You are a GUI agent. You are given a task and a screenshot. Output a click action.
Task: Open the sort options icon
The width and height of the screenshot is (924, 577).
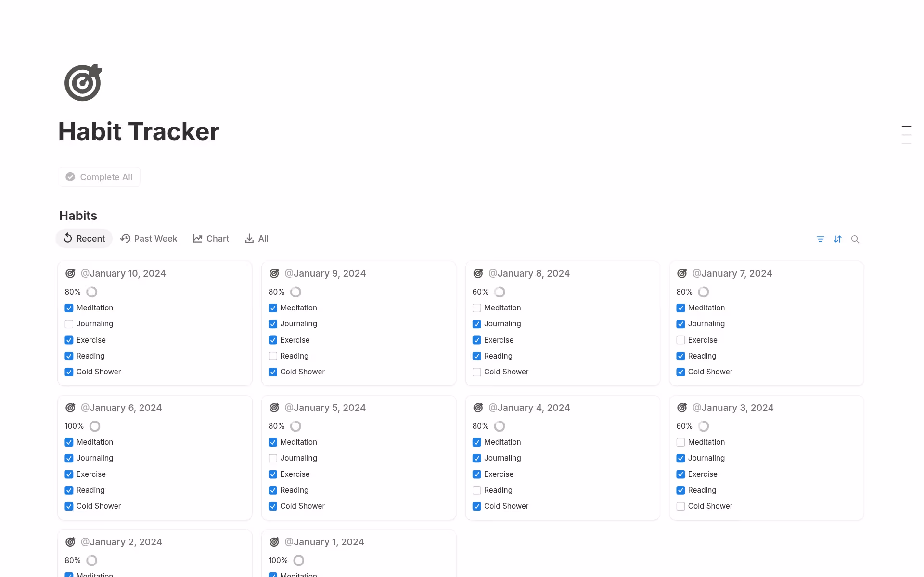click(838, 239)
